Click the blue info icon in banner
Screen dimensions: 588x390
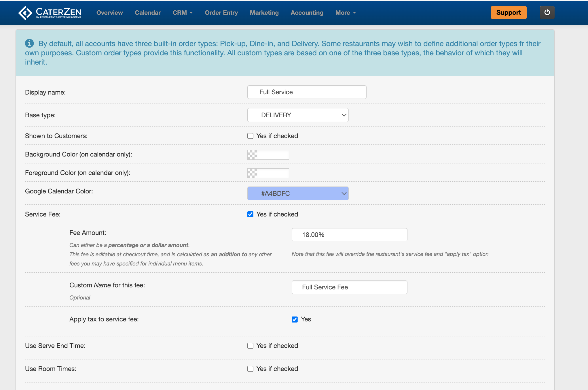click(x=29, y=44)
